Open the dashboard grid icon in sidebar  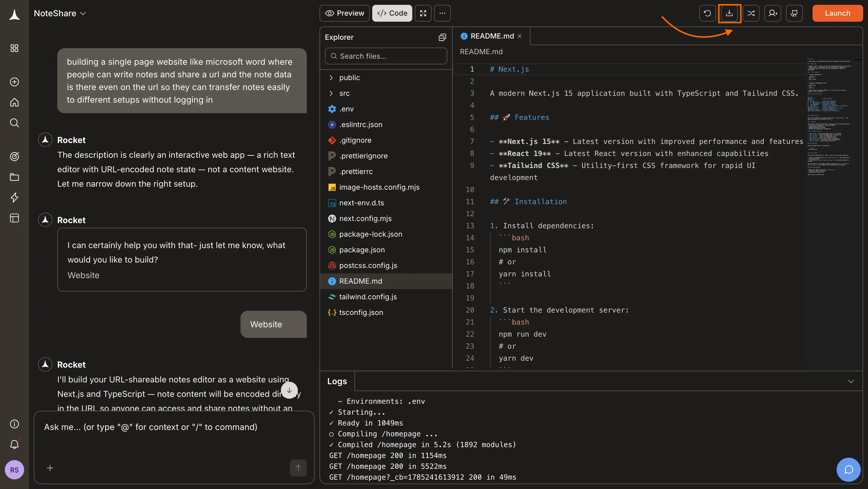click(14, 48)
